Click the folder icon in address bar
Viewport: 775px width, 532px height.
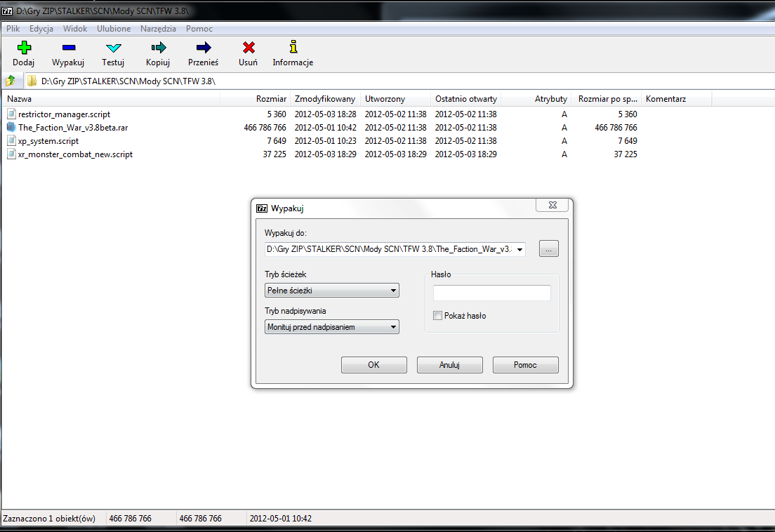tap(32, 81)
